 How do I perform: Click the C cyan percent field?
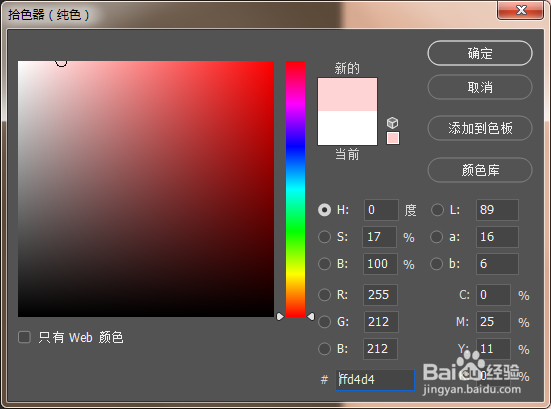493,294
